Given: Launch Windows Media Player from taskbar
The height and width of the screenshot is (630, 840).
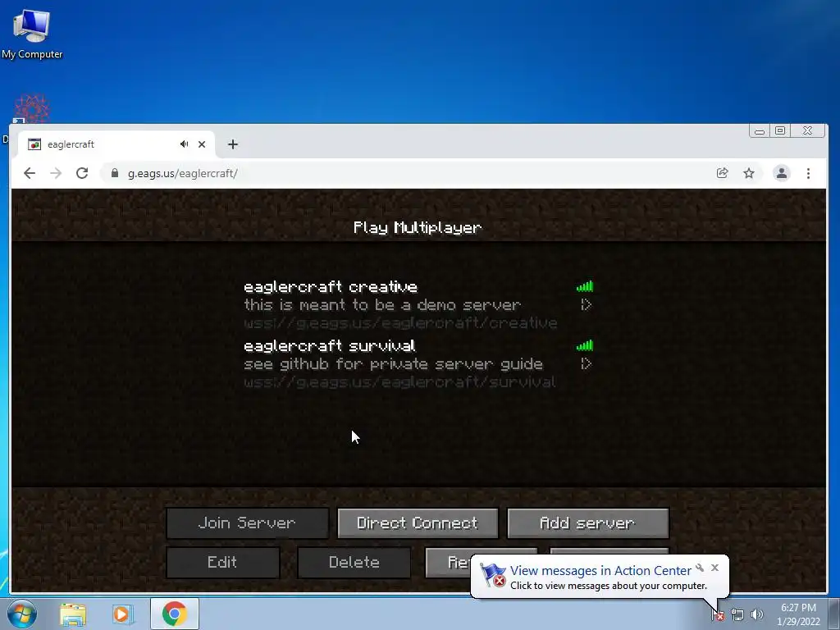Looking at the screenshot, I should click(x=123, y=614).
